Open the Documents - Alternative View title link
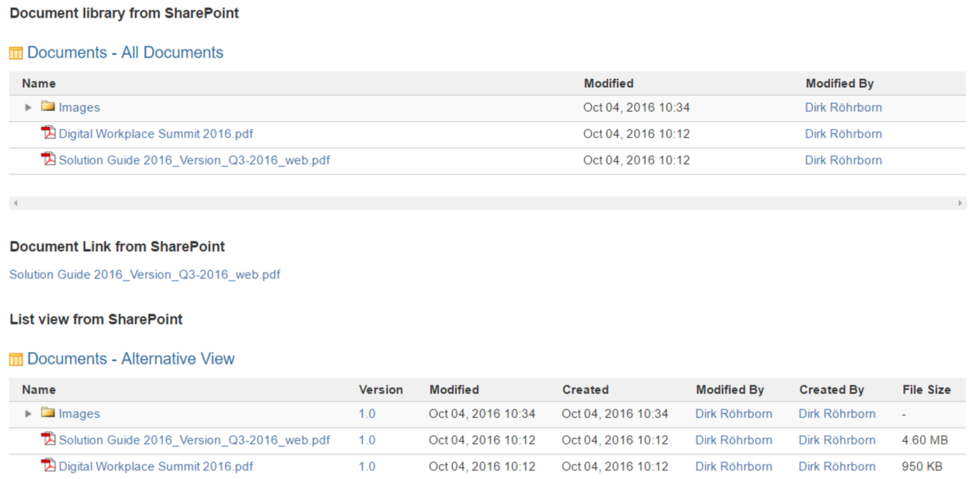This screenshot has width=980, height=479. tap(130, 359)
